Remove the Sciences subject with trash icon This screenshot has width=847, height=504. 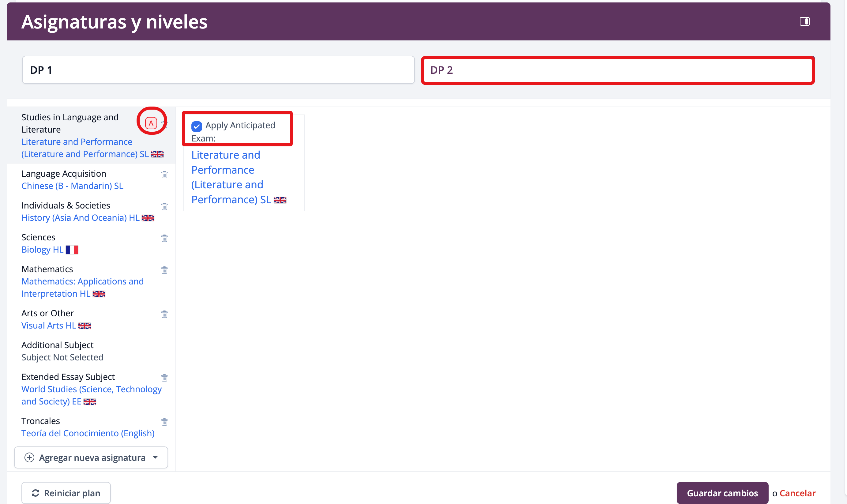164,238
